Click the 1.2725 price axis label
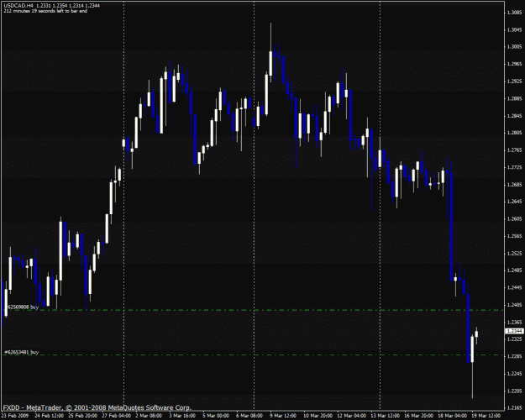 coord(515,167)
